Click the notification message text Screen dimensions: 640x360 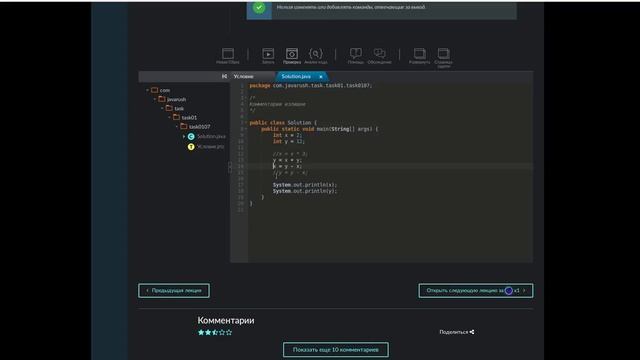(351, 7)
